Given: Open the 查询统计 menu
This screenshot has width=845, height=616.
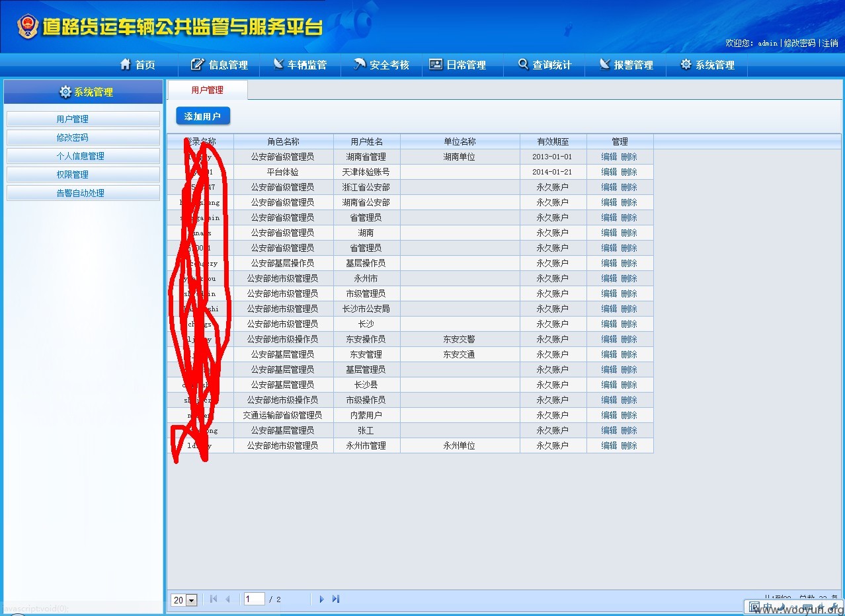Looking at the screenshot, I should 544,65.
